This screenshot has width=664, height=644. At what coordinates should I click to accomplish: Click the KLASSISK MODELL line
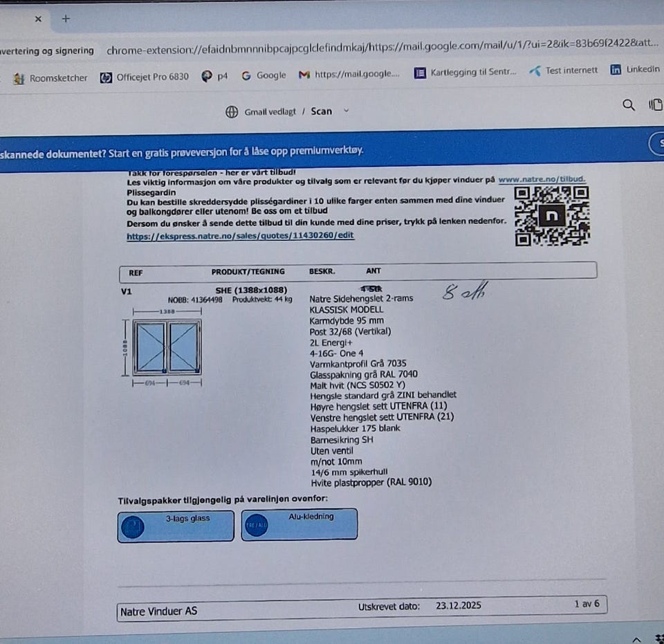(x=346, y=309)
